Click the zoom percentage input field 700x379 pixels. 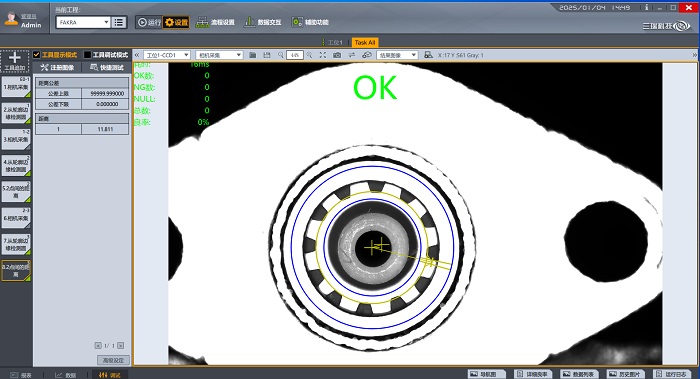click(x=295, y=55)
